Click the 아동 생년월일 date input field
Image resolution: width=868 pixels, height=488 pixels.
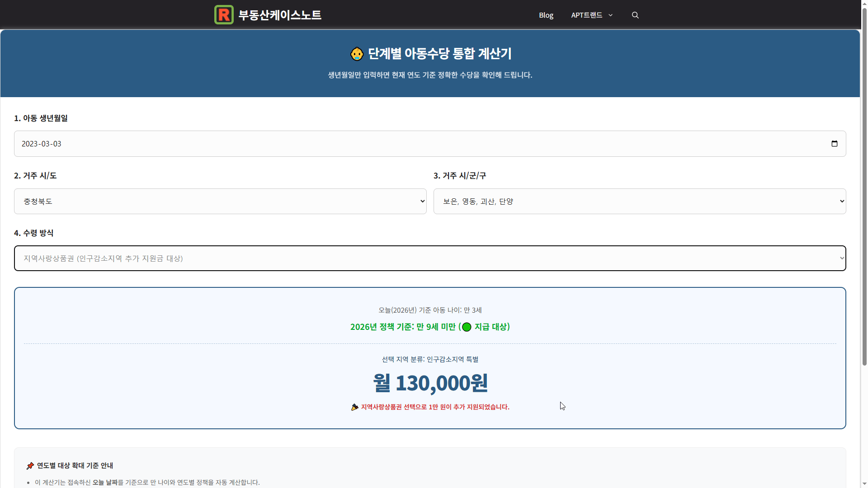pos(407,144)
